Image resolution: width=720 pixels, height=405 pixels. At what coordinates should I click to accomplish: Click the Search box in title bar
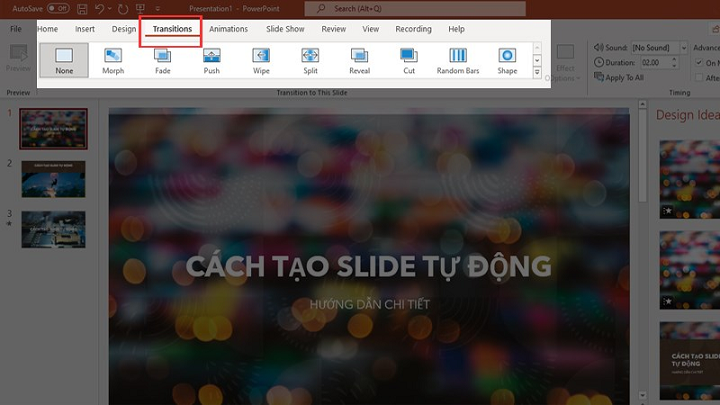tap(415, 9)
